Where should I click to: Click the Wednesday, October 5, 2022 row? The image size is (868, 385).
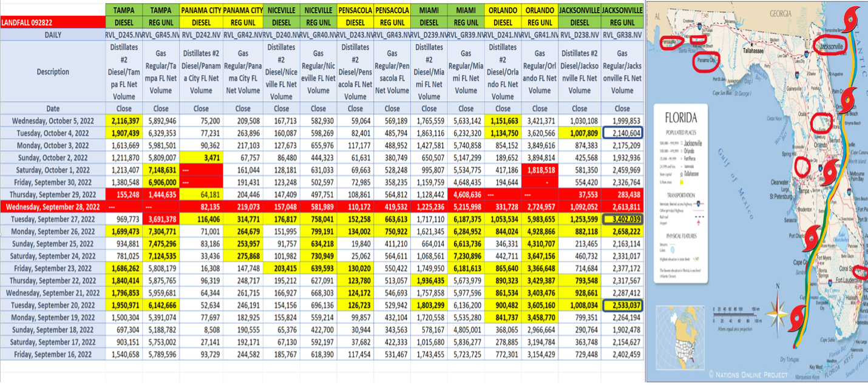tap(322, 121)
